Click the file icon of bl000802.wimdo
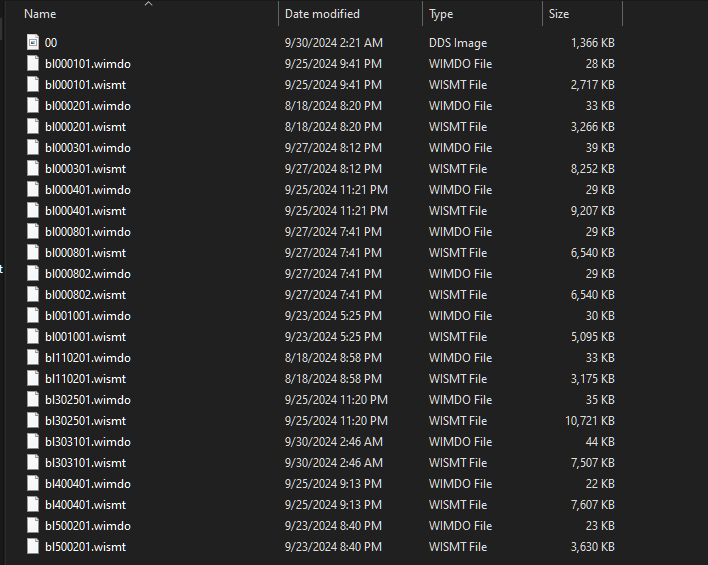This screenshot has height=565, width=708. point(33,274)
